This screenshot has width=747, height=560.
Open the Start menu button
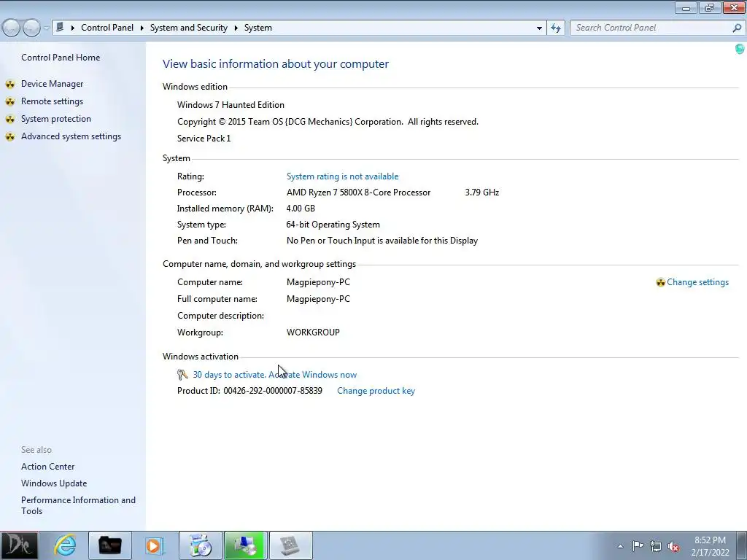coord(19,545)
